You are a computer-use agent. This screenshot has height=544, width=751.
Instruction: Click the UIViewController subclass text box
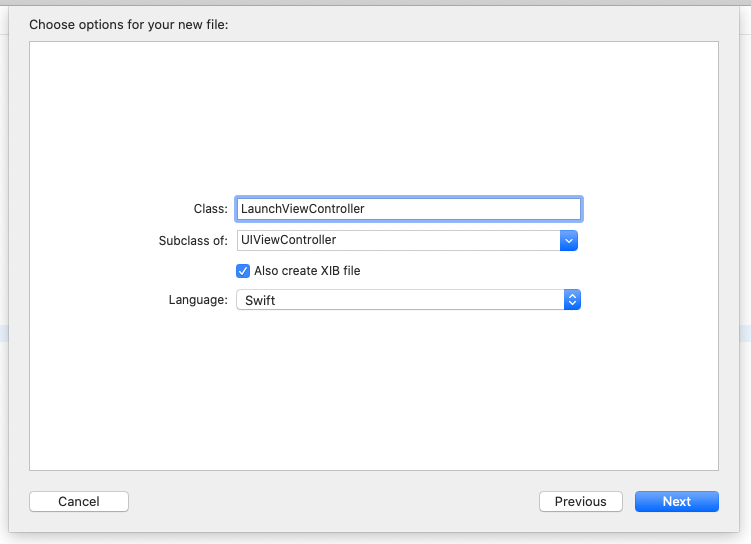pos(397,240)
